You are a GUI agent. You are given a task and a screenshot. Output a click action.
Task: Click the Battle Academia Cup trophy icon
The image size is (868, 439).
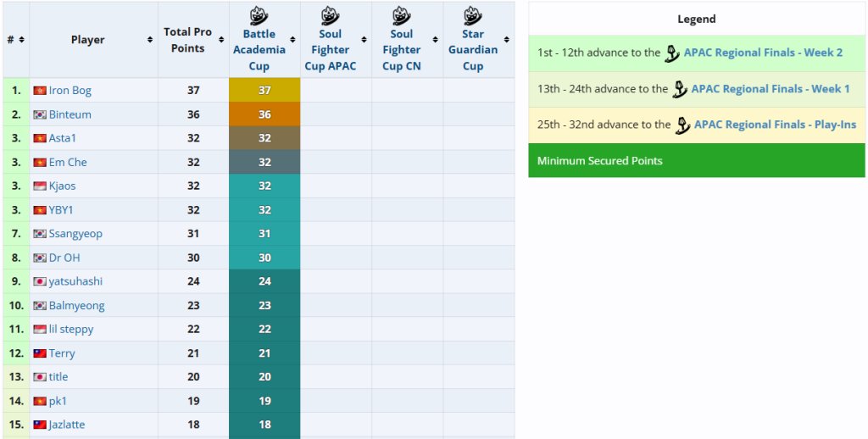point(259,15)
